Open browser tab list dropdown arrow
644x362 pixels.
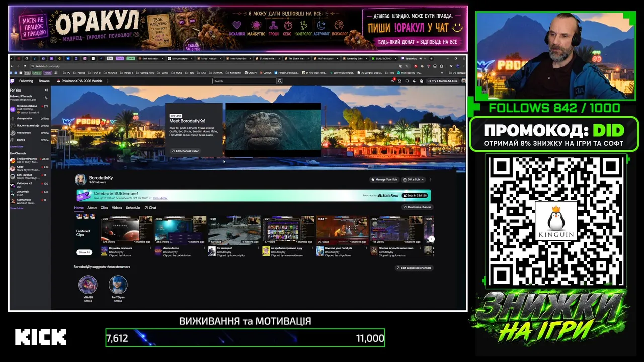tap(12, 58)
